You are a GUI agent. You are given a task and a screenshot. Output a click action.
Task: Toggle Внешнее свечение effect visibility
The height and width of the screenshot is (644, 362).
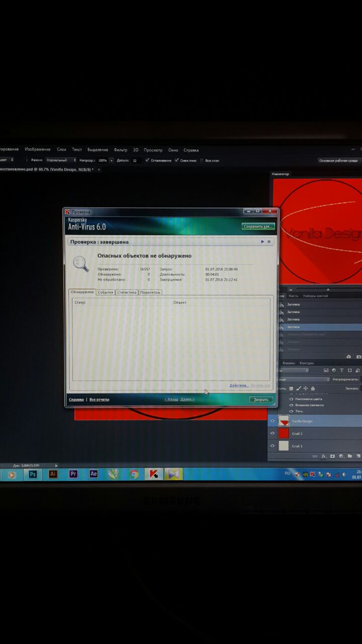coord(291,405)
